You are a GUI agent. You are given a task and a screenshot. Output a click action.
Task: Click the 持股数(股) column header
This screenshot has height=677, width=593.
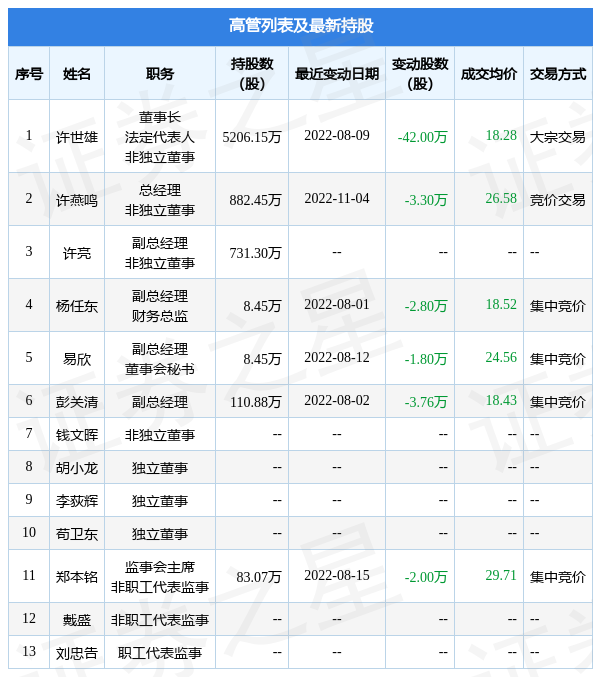coord(252,73)
